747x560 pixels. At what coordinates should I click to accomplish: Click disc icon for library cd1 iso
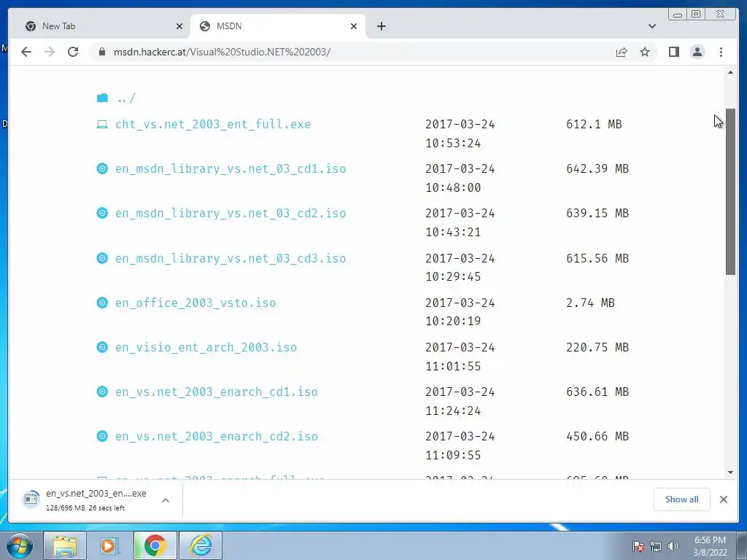pyautogui.click(x=102, y=168)
